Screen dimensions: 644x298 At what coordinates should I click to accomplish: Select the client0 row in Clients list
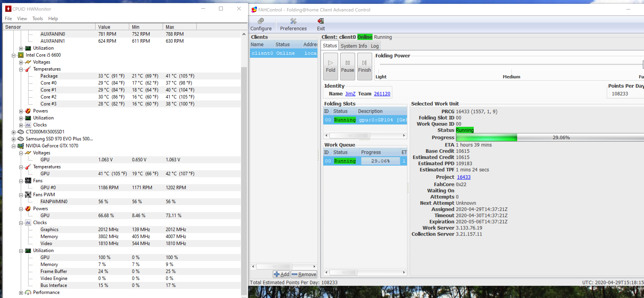click(x=284, y=53)
